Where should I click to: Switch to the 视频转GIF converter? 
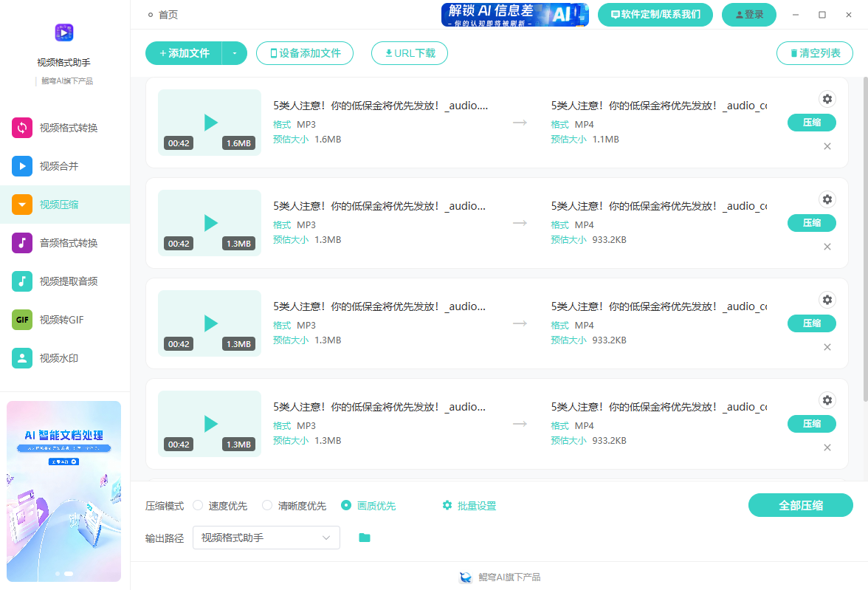pos(66,319)
